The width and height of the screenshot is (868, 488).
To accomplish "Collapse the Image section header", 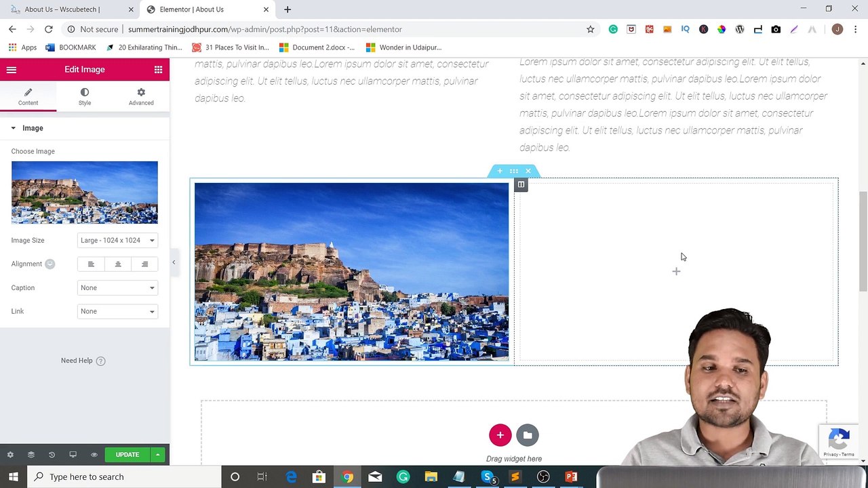I will [x=85, y=128].
